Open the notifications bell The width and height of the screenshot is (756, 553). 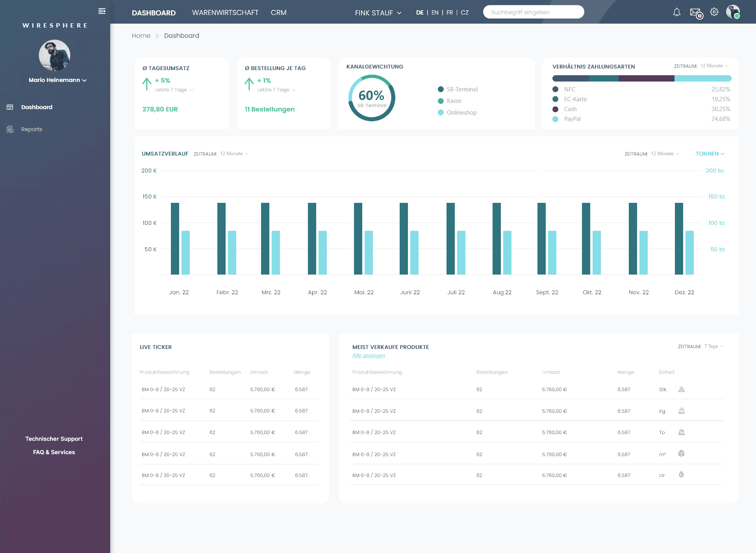676,12
